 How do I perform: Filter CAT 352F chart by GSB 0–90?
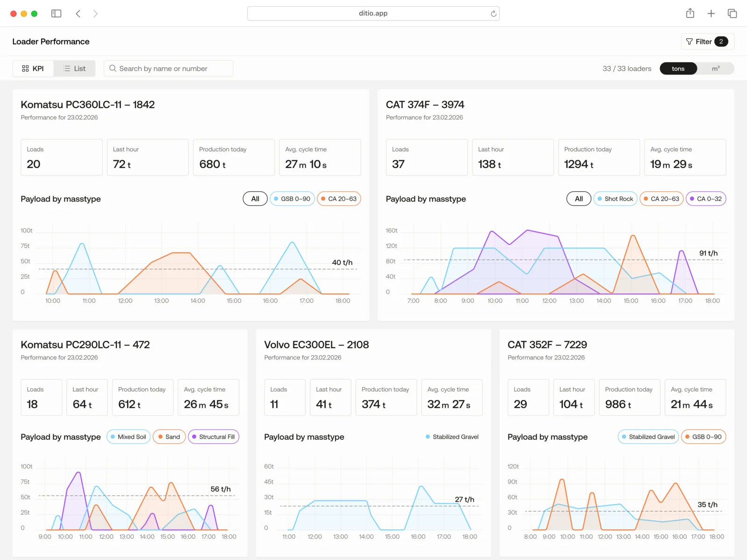[x=704, y=436]
